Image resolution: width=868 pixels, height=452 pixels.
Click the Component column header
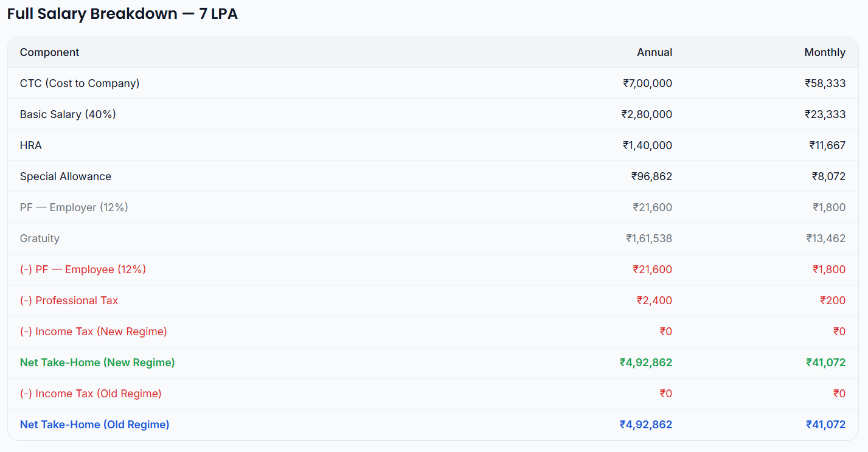tap(49, 52)
